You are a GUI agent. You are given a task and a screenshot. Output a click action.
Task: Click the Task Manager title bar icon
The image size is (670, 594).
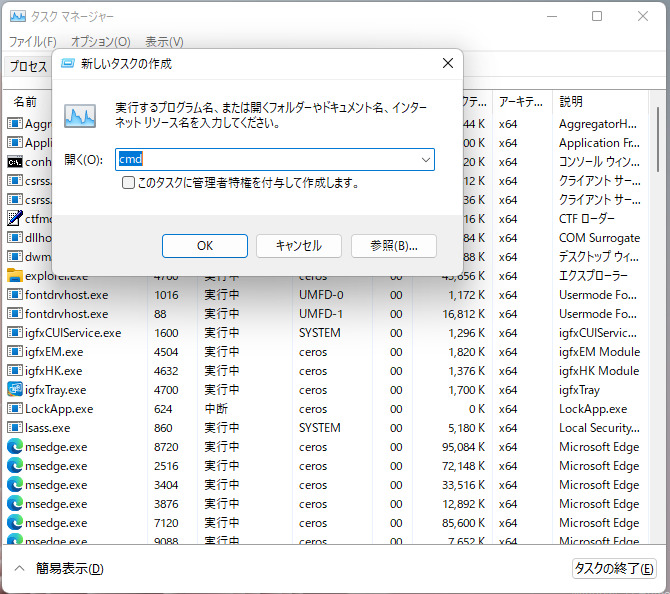pyautogui.click(x=17, y=17)
